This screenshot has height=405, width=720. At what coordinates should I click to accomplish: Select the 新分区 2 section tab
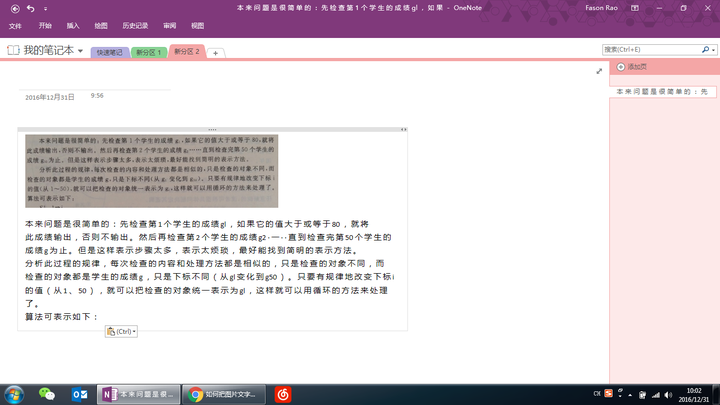pyautogui.click(x=187, y=51)
